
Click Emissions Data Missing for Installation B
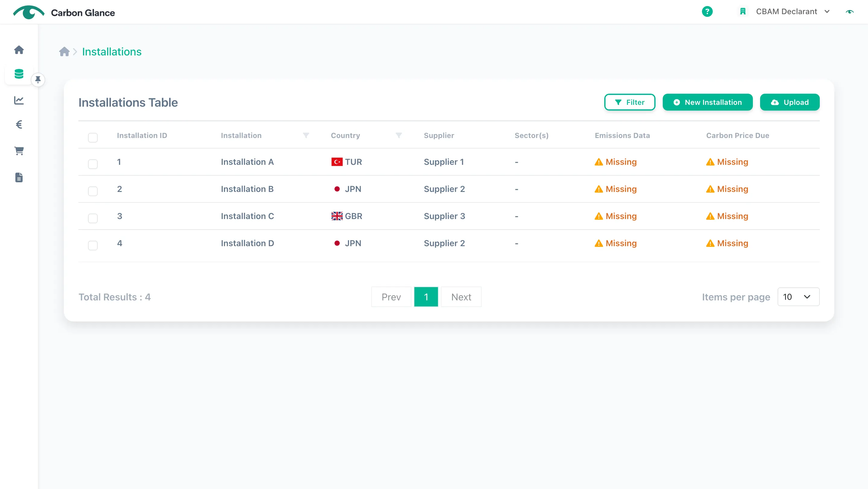[615, 189]
